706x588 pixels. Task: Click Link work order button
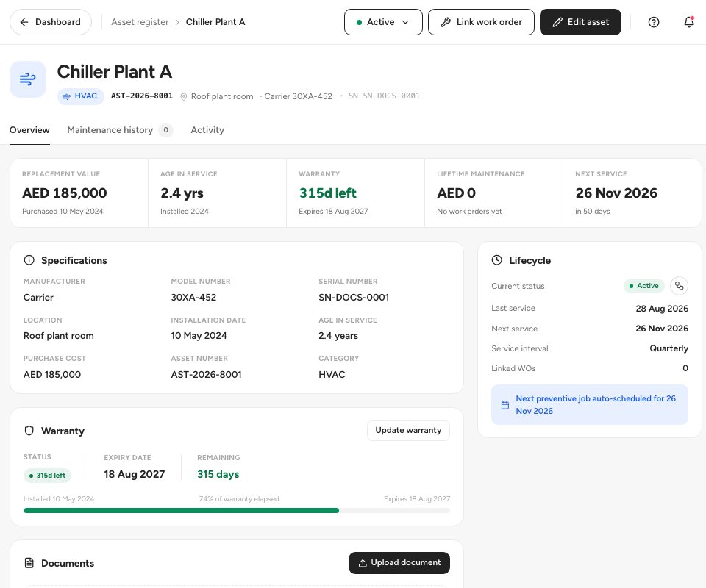pyautogui.click(x=481, y=22)
